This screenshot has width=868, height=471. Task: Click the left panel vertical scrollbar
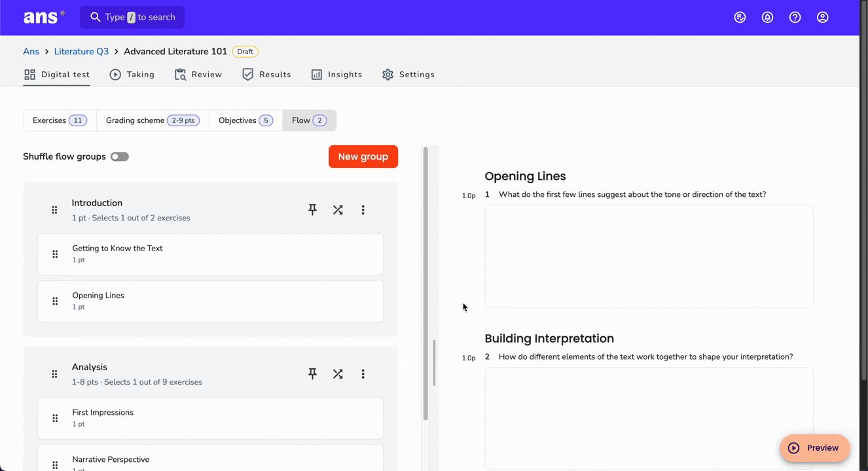[x=425, y=283]
